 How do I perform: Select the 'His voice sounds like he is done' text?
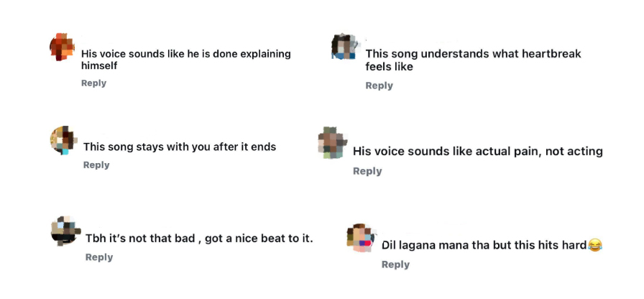185,54
